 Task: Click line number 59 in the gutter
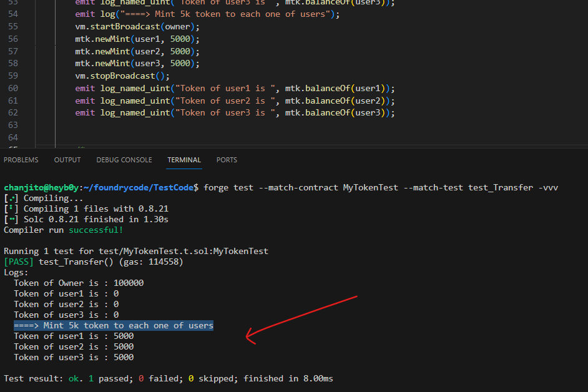(x=13, y=76)
